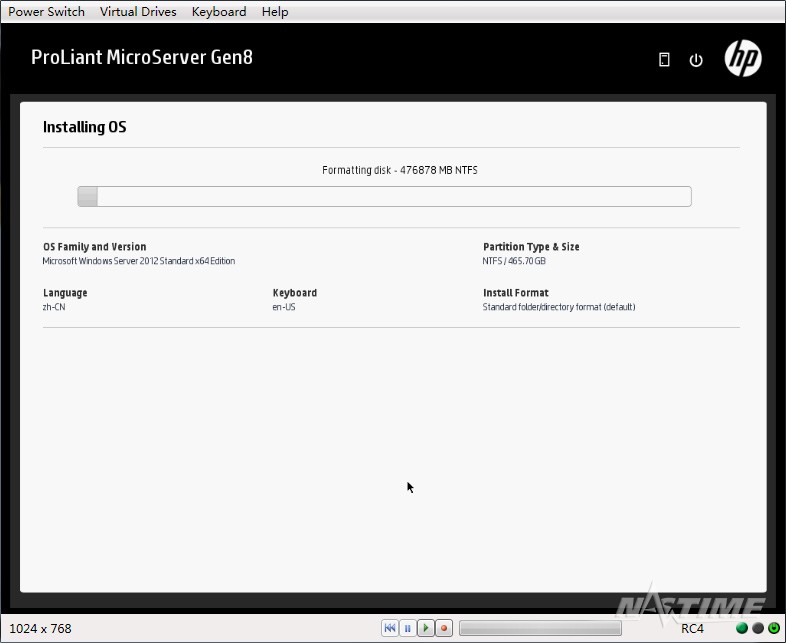Image resolution: width=786 pixels, height=643 pixels.
Task: Click the disk formatting progress bar
Action: [384, 196]
